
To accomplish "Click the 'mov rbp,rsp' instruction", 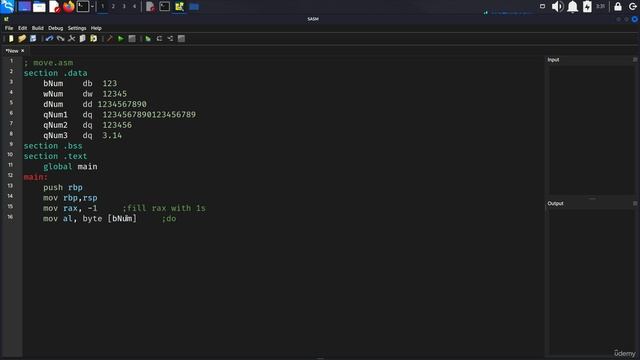I will point(70,198).
